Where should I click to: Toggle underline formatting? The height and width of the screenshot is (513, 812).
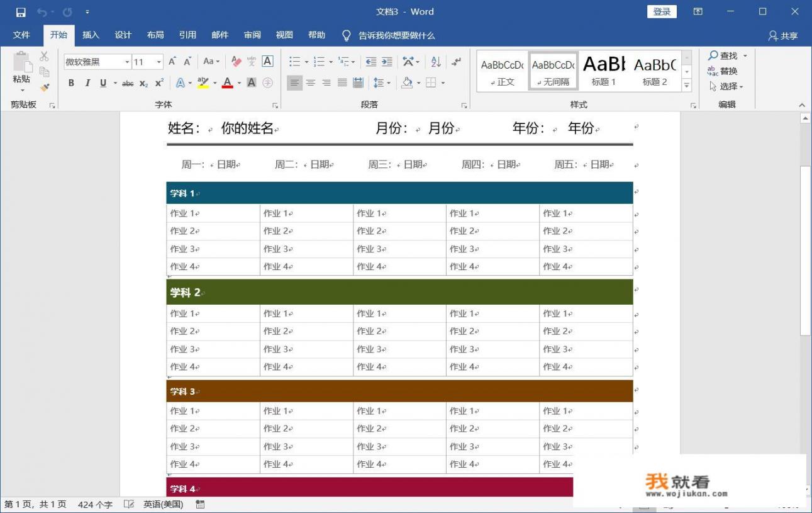tap(103, 83)
